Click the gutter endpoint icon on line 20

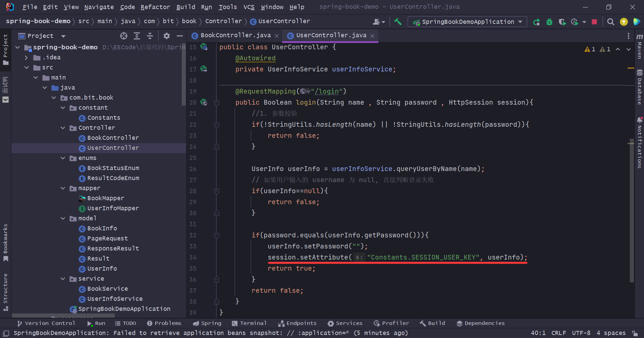click(x=204, y=102)
